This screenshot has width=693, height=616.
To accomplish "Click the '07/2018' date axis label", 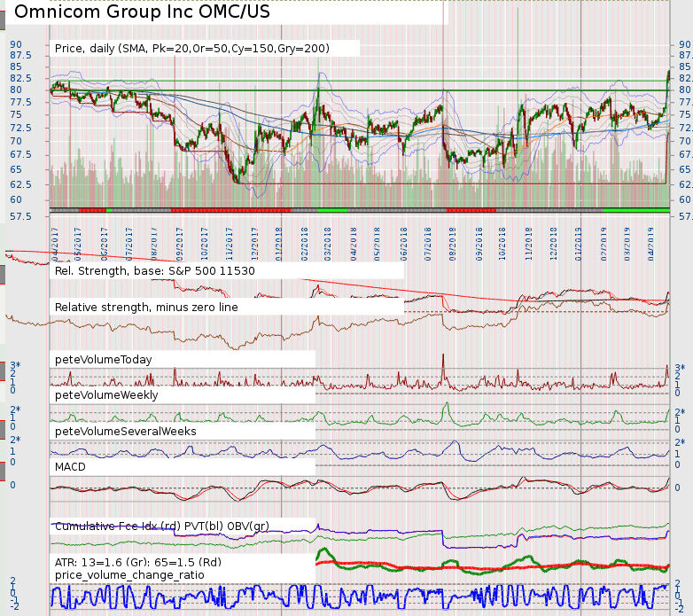I will (427, 244).
